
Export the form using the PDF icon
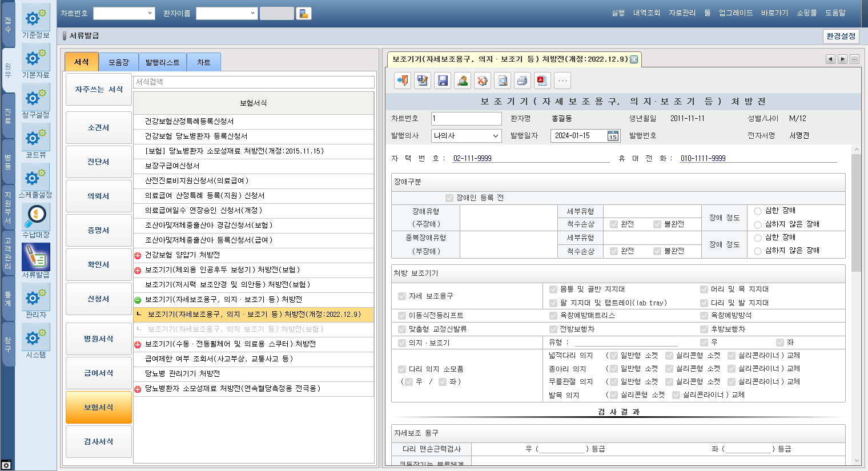(542, 80)
